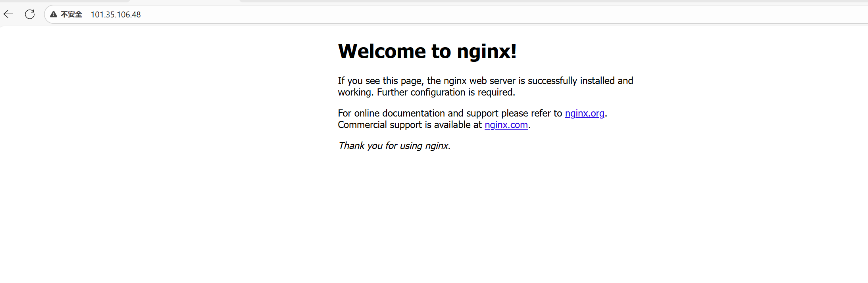Open the nginx.com commercial support link
This screenshot has width=868, height=283.
click(x=506, y=125)
